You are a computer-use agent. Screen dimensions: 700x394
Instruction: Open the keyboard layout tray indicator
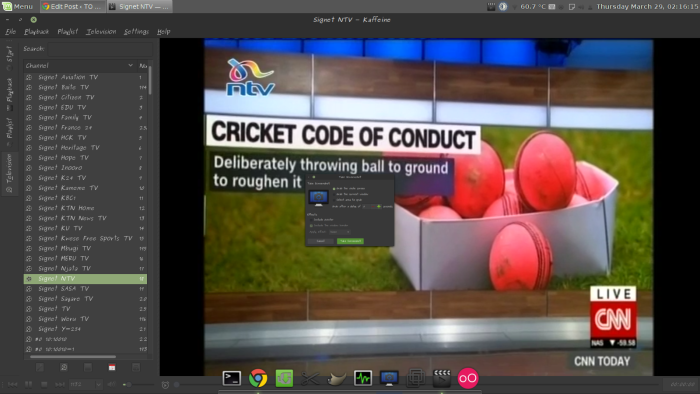[x=552, y=7]
